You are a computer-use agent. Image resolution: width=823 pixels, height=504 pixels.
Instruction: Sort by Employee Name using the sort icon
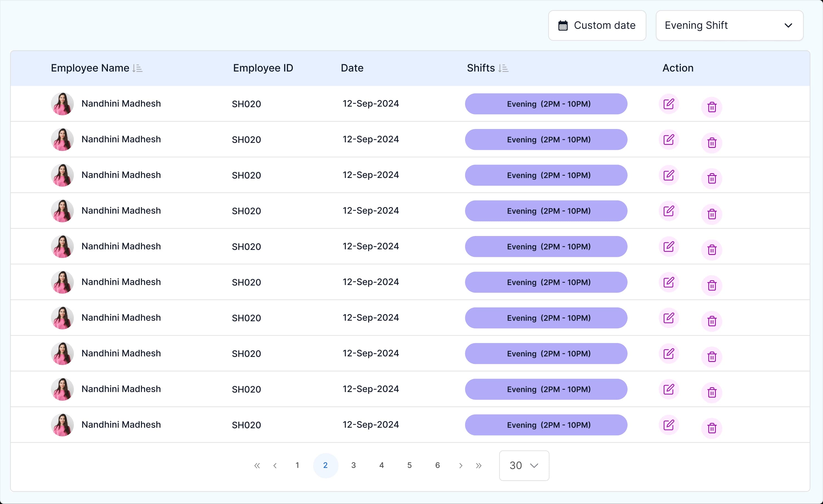click(x=137, y=68)
